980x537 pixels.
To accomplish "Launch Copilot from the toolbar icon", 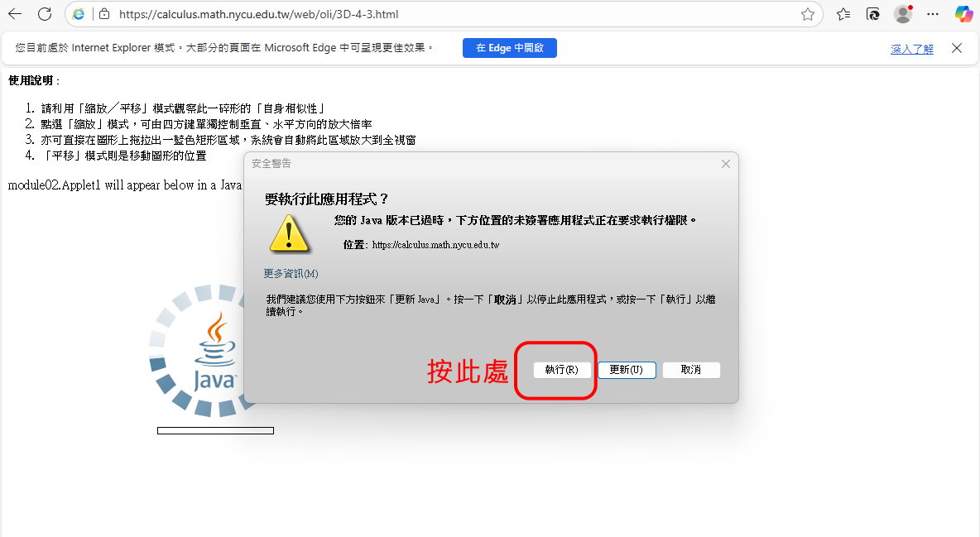I will pyautogui.click(x=963, y=14).
